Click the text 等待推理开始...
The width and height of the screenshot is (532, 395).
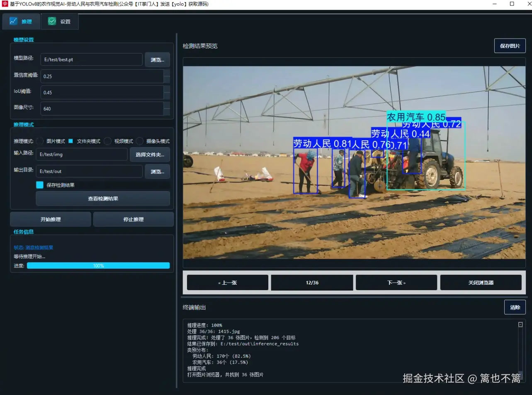point(29,257)
